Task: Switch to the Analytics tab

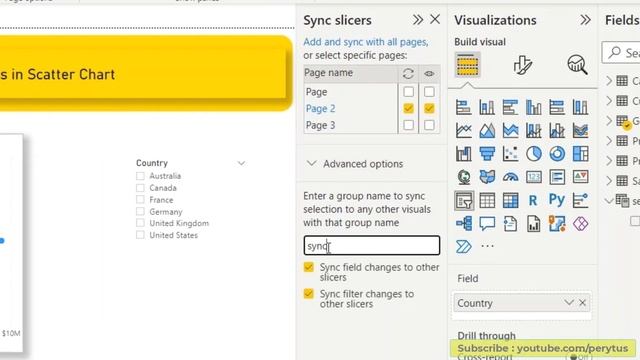Action: (x=577, y=64)
